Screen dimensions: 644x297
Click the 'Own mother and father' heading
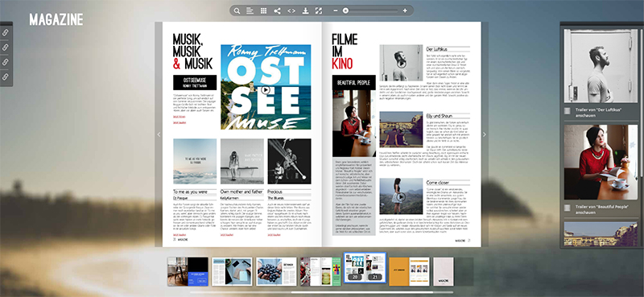pyautogui.click(x=242, y=192)
